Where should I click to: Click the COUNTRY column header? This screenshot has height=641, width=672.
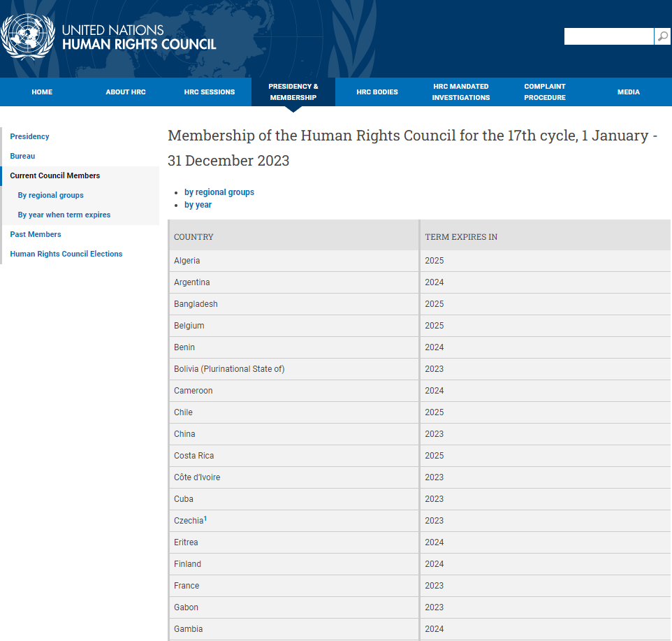[x=193, y=237]
